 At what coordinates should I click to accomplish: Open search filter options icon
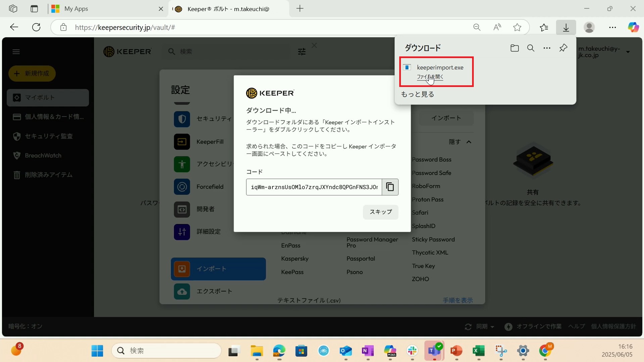click(302, 51)
